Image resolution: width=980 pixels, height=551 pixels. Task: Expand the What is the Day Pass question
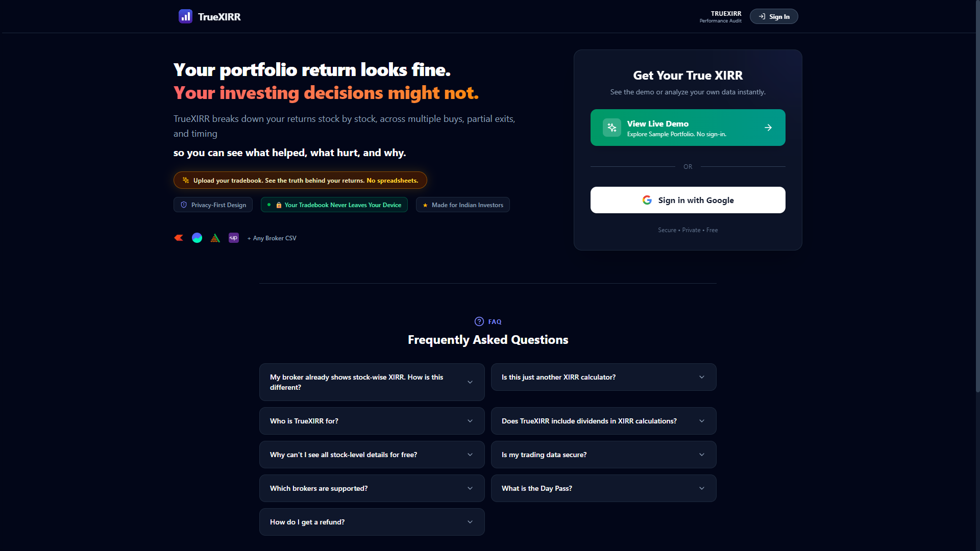(603, 488)
